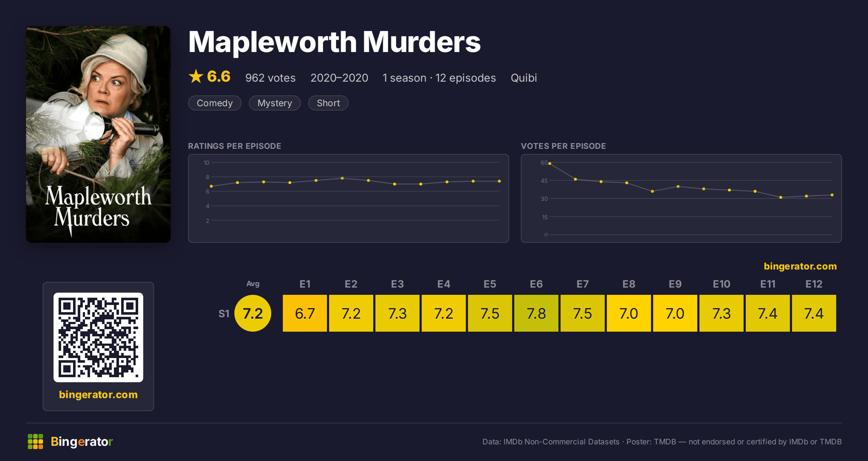Click last point in ratings per episode chart
868x461 pixels.
[x=499, y=181]
